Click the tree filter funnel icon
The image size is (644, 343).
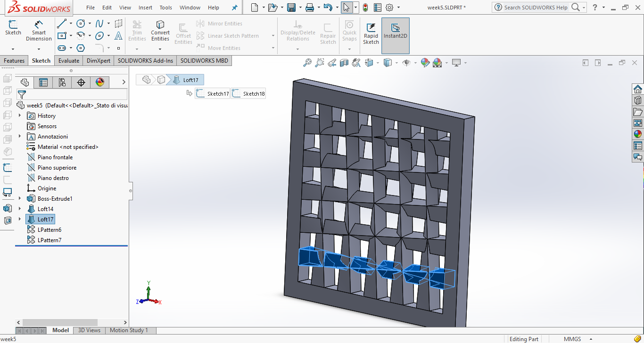[22, 95]
